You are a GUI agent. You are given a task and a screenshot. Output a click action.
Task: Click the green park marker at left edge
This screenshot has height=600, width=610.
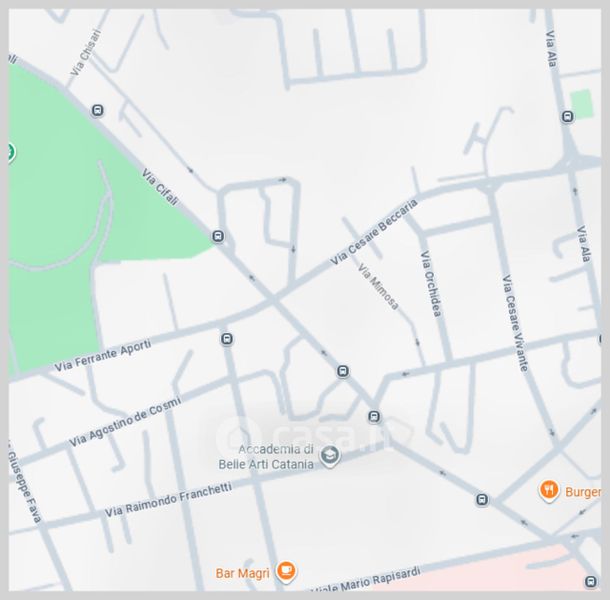(x=11, y=152)
